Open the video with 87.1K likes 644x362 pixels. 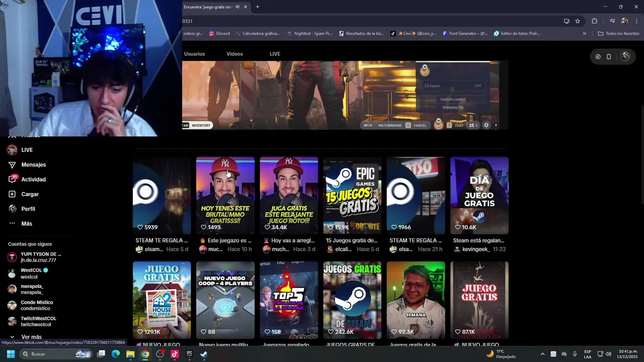pos(479,300)
